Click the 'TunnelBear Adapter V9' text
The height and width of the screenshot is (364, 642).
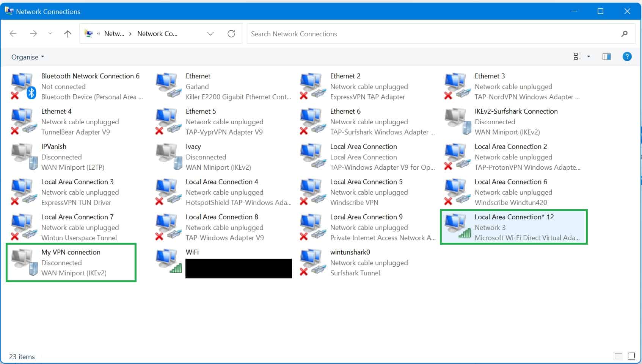click(75, 132)
